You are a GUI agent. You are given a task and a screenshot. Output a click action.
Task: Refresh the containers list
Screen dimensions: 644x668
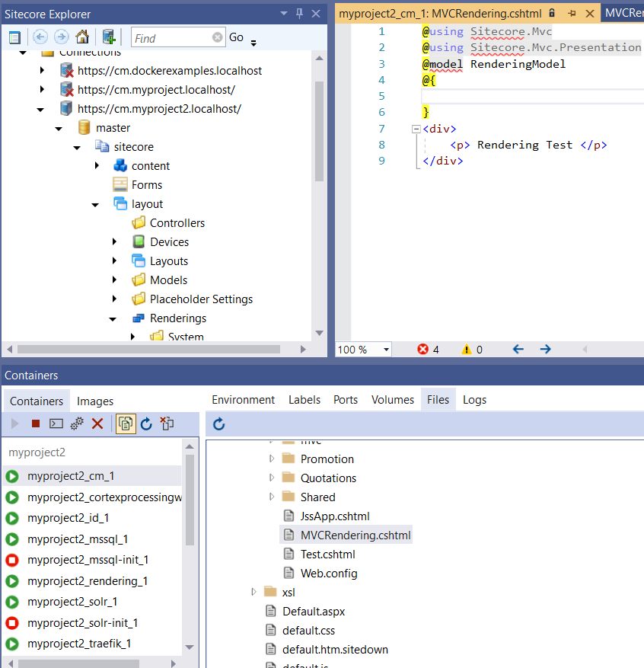point(146,423)
